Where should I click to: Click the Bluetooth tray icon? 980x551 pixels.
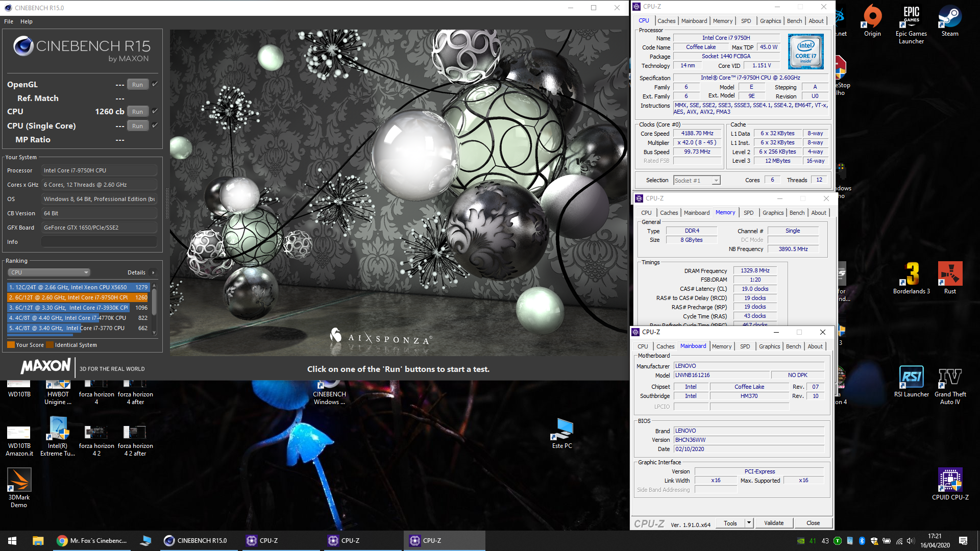tap(862, 541)
